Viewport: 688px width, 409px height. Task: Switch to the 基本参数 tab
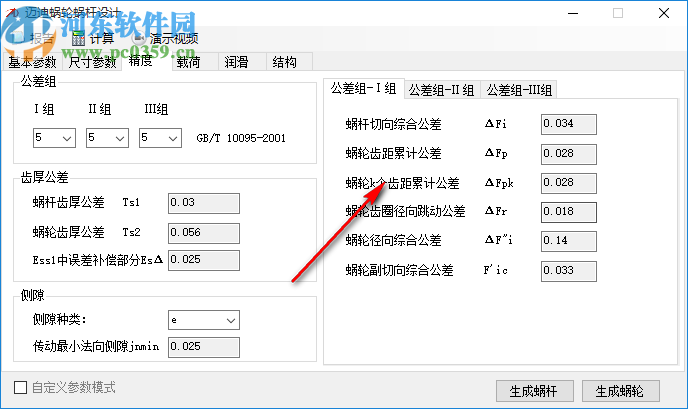pos(32,62)
